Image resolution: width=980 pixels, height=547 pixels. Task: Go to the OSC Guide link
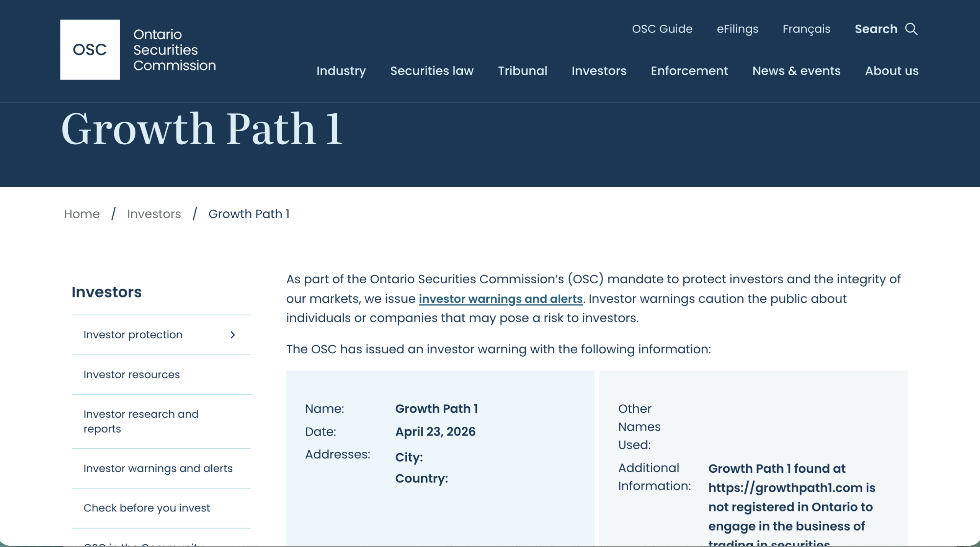[x=662, y=29]
